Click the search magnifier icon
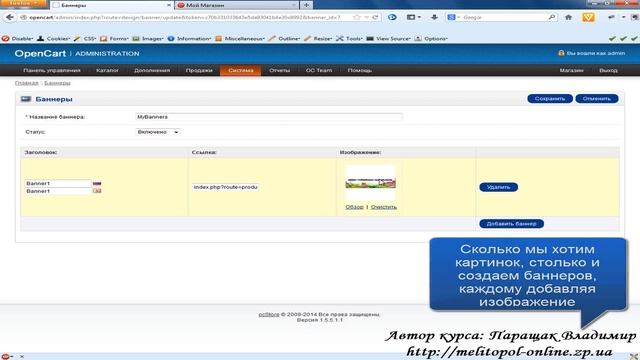 point(551,17)
